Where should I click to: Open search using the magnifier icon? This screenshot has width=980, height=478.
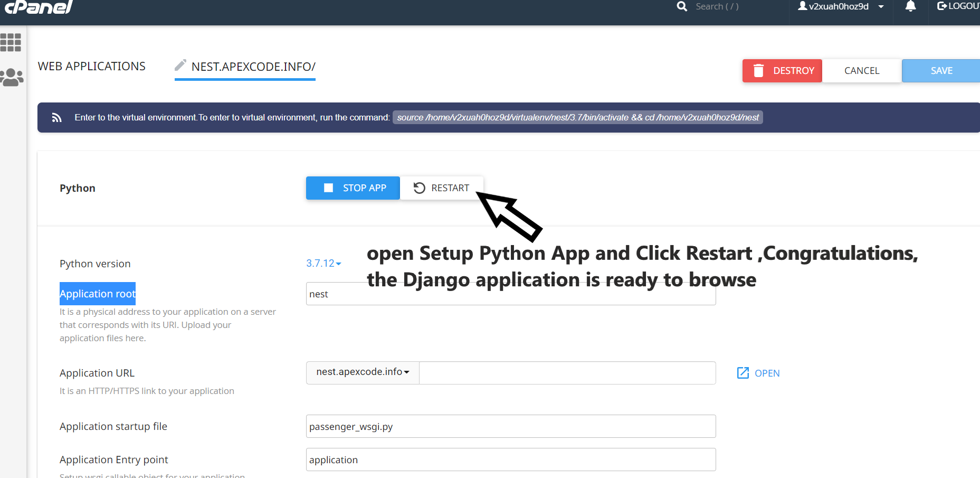pyautogui.click(x=681, y=6)
